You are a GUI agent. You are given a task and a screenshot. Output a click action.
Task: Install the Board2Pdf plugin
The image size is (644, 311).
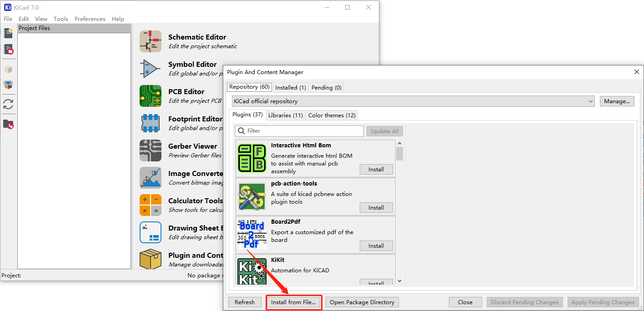pyautogui.click(x=376, y=246)
